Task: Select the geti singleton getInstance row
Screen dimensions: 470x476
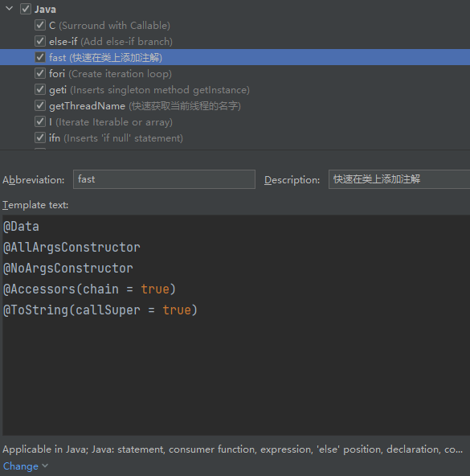Action: pyautogui.click(x=235, y=89)
